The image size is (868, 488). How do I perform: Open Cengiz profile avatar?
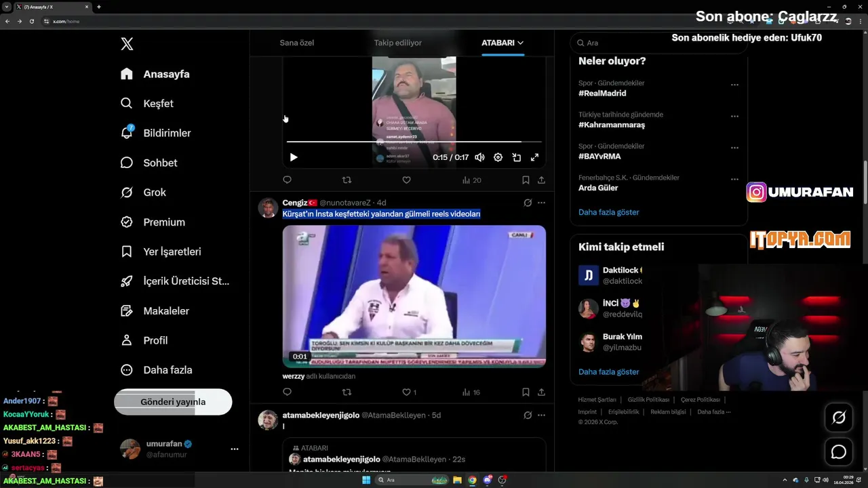tap(268, 207)
